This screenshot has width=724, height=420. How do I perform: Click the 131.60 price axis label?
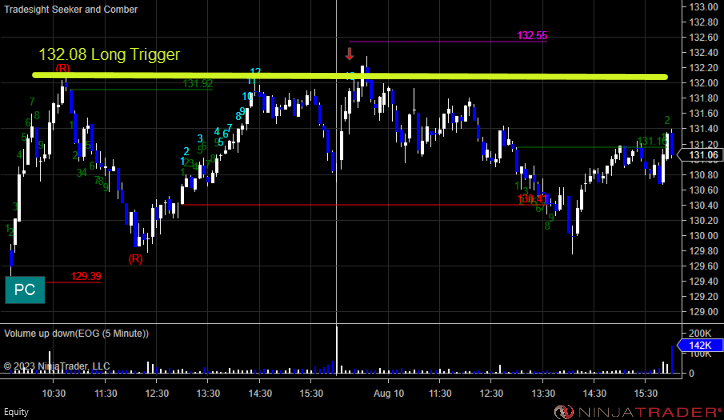[x=703, y=114]
